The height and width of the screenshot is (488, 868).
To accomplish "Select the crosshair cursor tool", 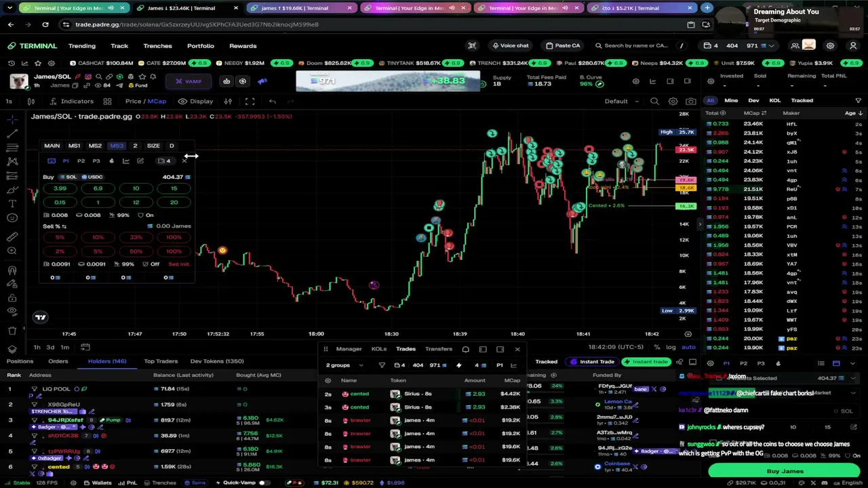I will point(12,119).
